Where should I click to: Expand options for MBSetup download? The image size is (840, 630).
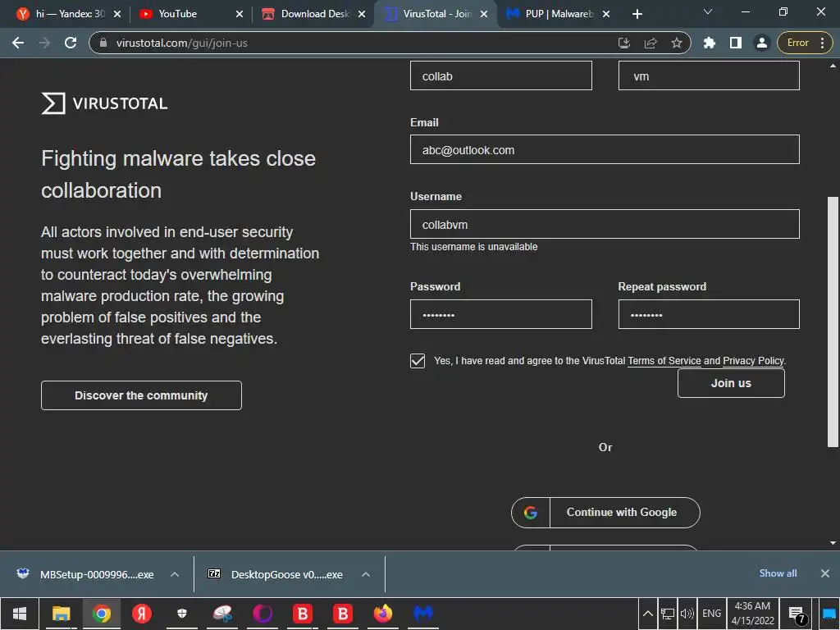click(175, 574)
